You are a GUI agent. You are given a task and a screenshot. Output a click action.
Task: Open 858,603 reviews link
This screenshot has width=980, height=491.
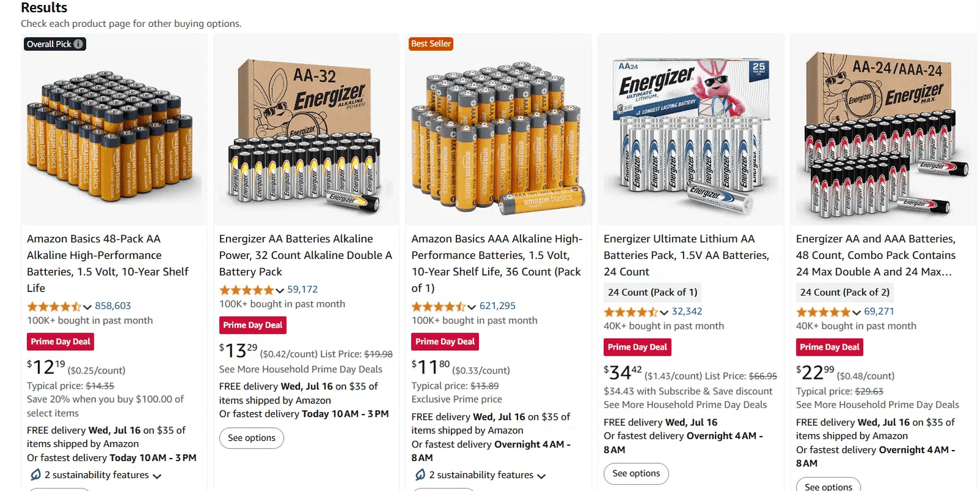[113, 305]
